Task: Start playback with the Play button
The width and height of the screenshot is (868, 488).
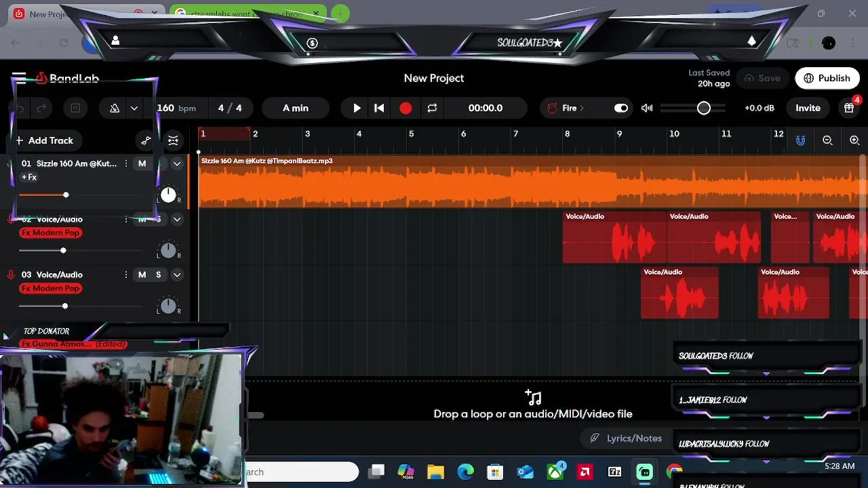Action: coord(357,108)
